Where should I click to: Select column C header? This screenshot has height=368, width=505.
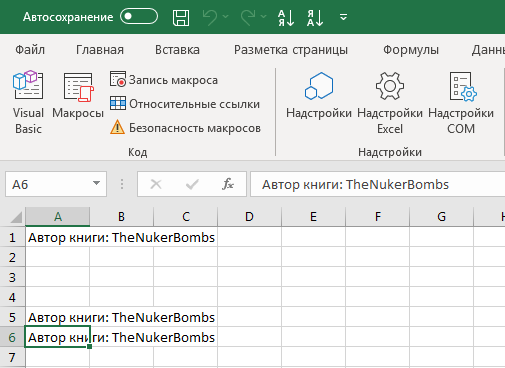[186, 217]
